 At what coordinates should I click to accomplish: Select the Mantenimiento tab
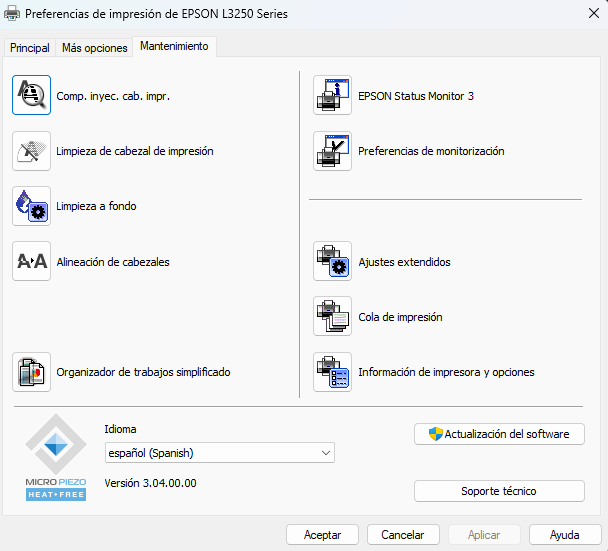pyautogui.click(x=174, y=47)
